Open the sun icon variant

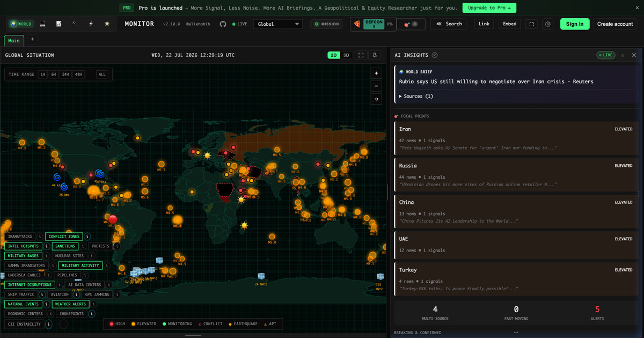coord(107,24)
